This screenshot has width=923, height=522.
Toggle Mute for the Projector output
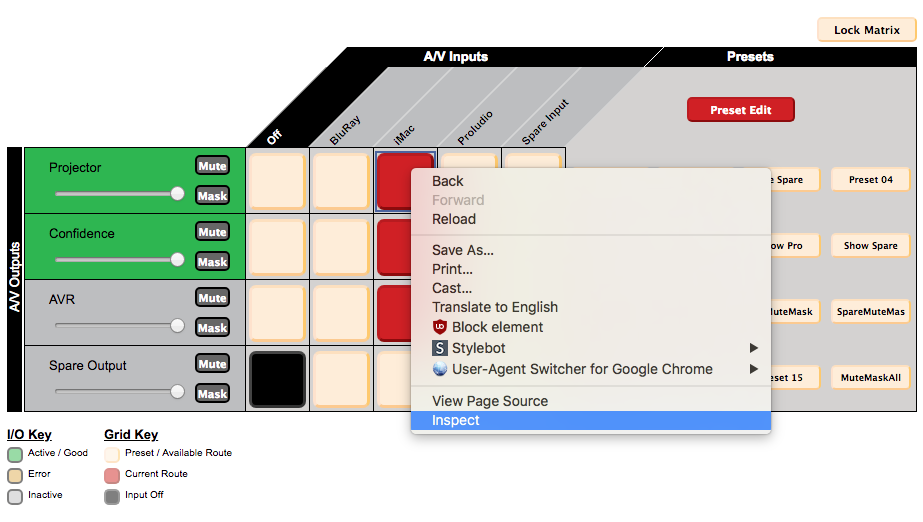click(212, 166)
